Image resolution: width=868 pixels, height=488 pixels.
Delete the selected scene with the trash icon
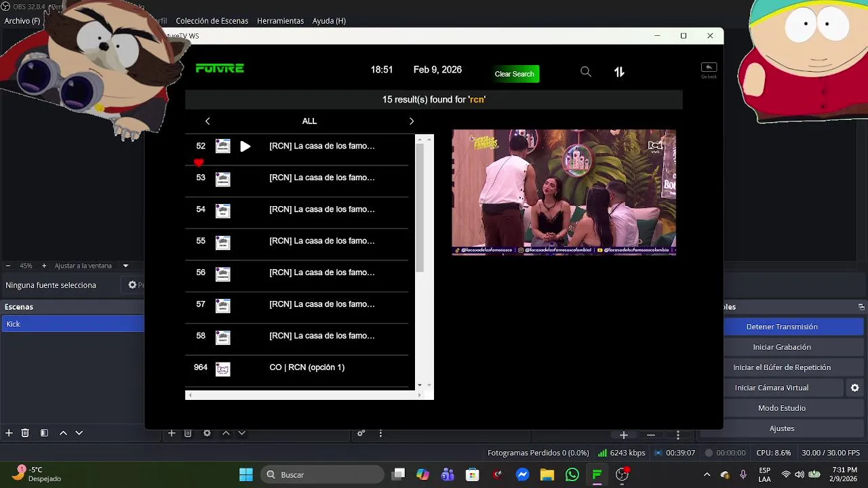(25, 433)
